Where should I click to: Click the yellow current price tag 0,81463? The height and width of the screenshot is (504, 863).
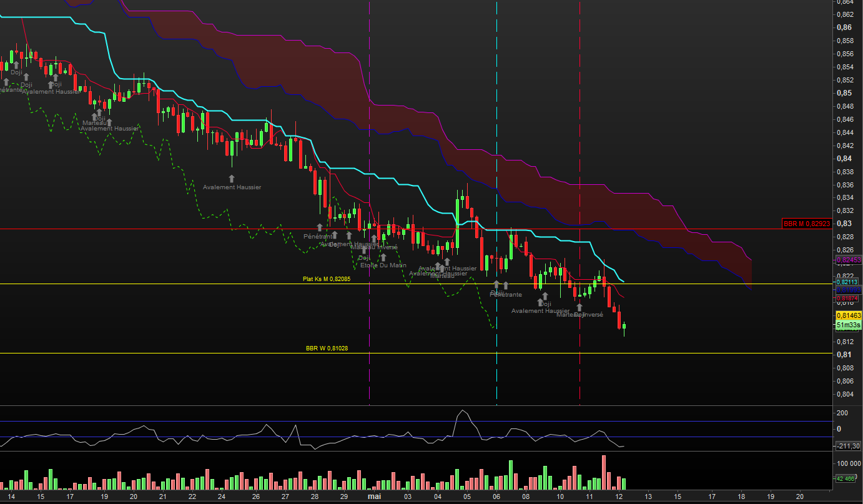tap(849, 316)
